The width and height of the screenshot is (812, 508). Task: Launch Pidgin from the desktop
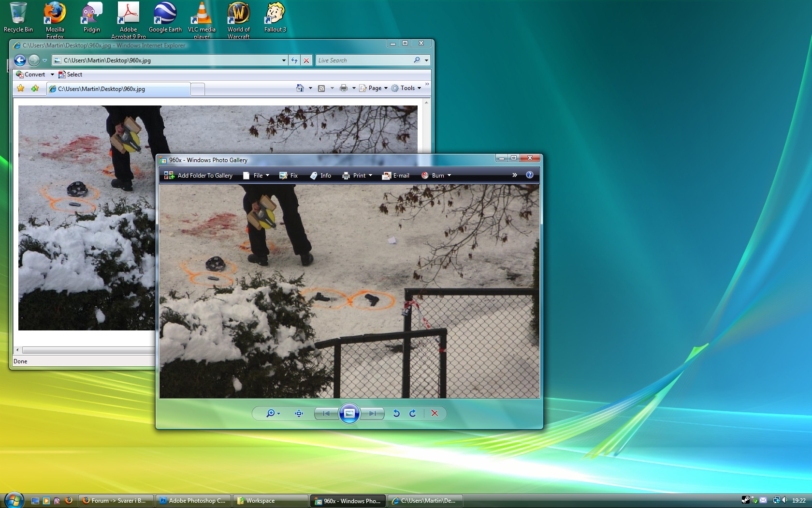point(92,17)
